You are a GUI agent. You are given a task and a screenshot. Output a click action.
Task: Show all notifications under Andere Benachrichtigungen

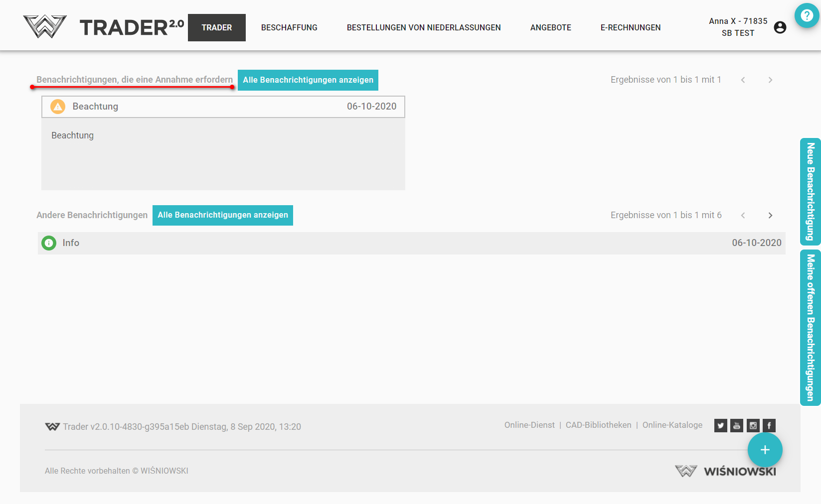click(222, 215)
